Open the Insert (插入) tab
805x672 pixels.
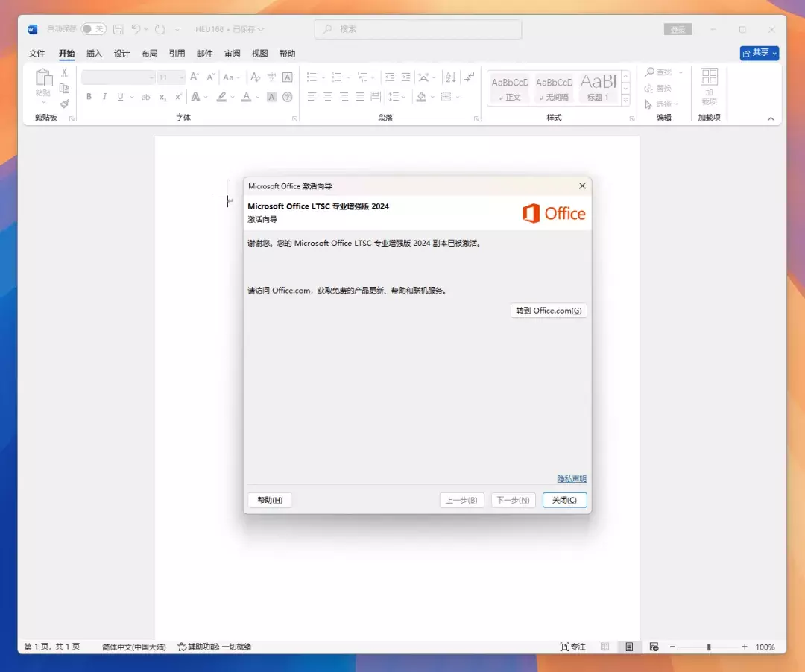click(x=94, y=54)
